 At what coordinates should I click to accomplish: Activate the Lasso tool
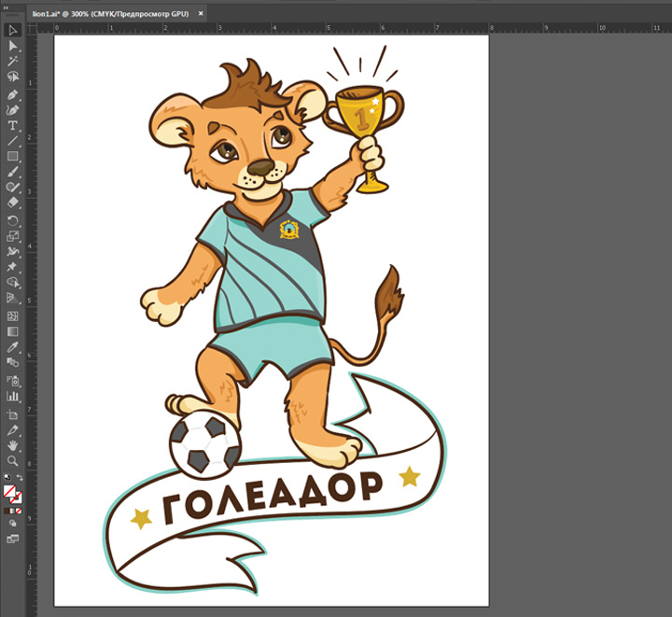(13, 77)
